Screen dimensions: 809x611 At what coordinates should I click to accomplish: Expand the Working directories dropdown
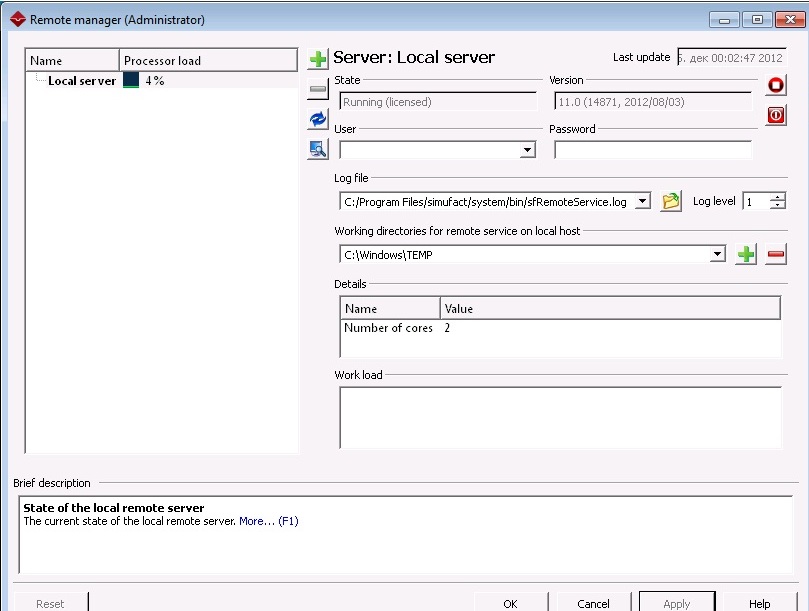pos(717,255)
